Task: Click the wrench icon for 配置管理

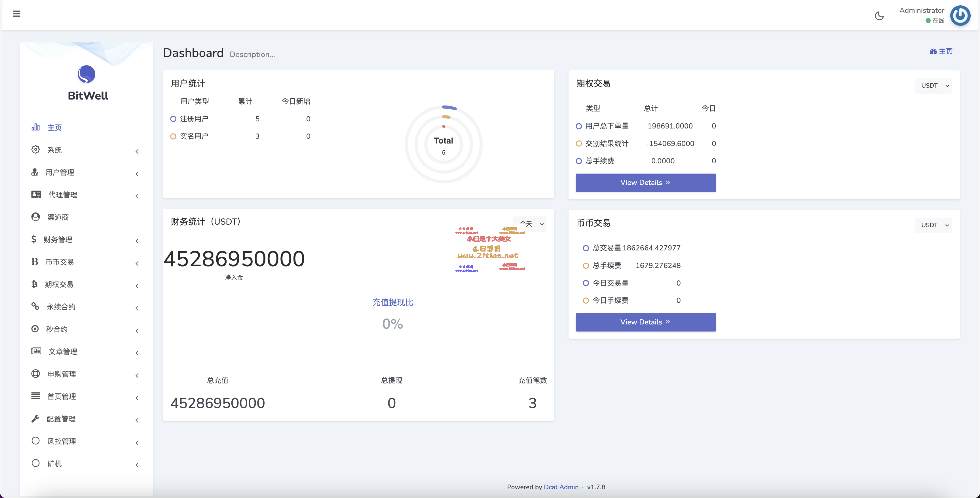Action: pos(35,419)
